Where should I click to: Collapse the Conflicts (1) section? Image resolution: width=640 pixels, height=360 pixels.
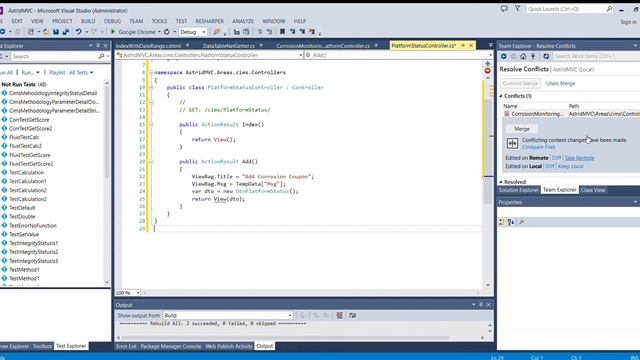(501, 96)
